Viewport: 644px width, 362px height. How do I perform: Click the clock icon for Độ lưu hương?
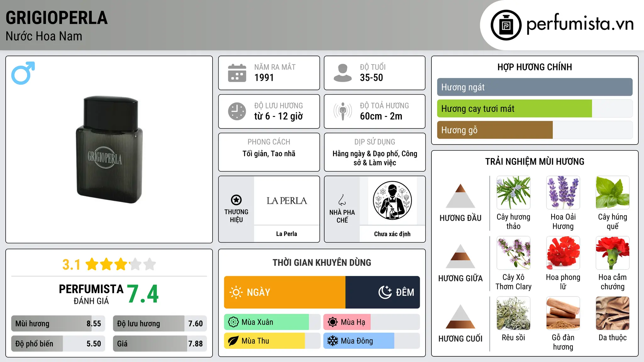(x=237, y=111)
